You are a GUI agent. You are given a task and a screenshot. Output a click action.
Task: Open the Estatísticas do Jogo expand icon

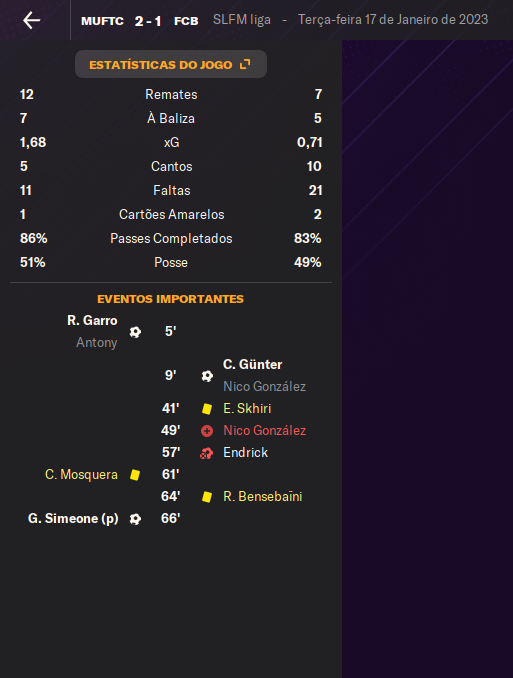click(x=245, y=64)
